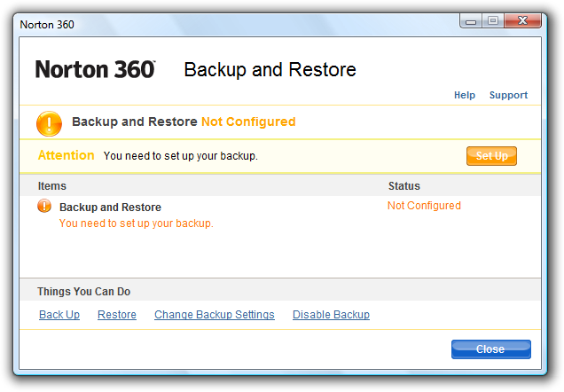Close window using the red X button

pyautogui.click(x=522, y=21)
